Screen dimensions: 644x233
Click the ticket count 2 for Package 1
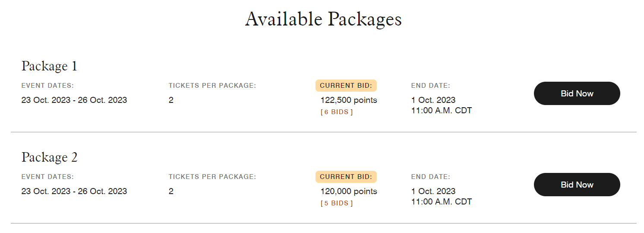[171, 100]
